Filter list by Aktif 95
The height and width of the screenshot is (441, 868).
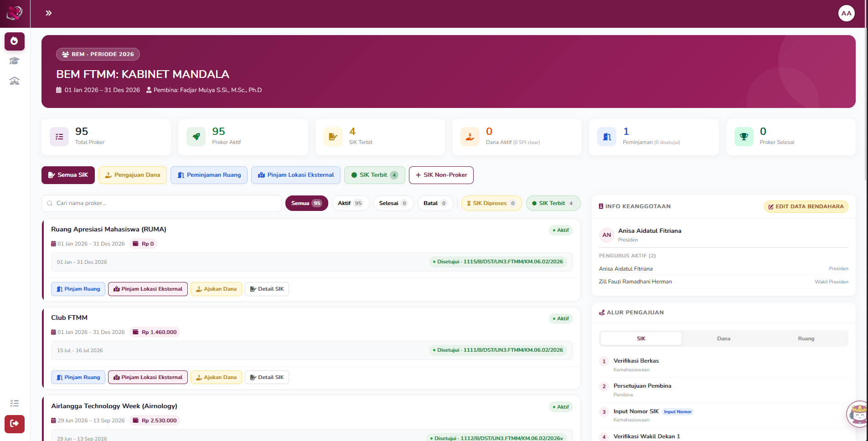click(x=350, y=203)
